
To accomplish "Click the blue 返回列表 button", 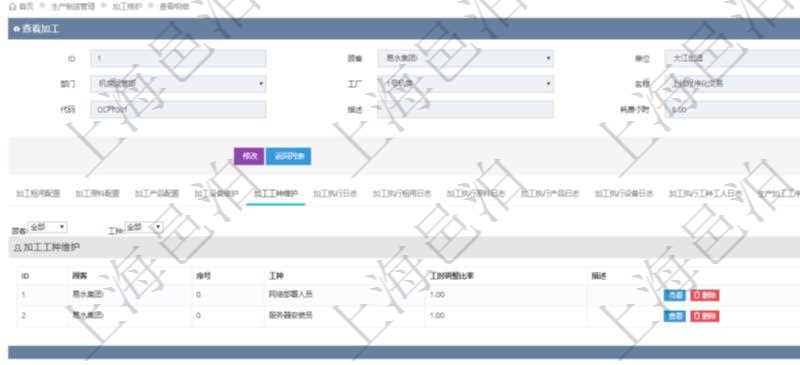I will coord(289,156).
